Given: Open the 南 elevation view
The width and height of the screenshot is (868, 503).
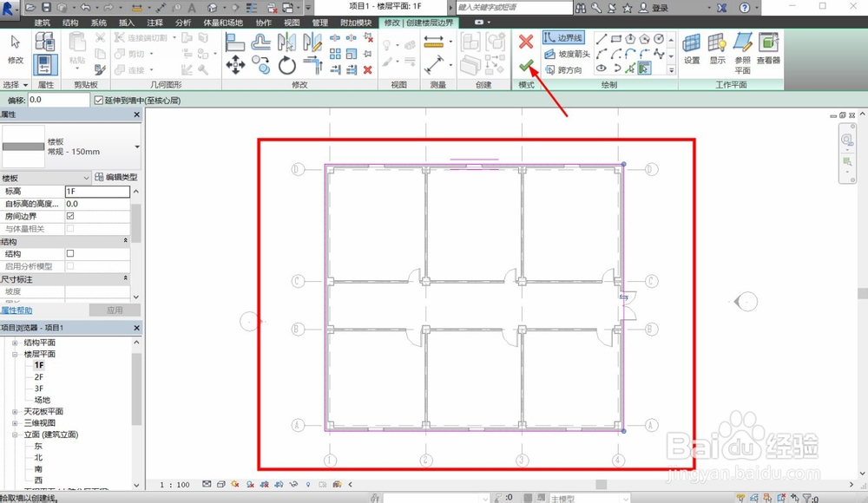Looking at the screenshot, I should click(x=38, y=468).
